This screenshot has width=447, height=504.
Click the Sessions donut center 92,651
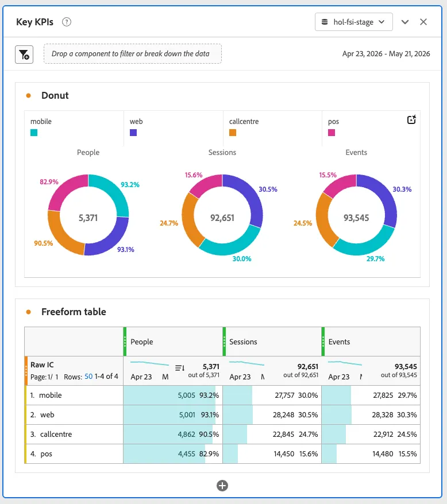click(x=222, y=218)
